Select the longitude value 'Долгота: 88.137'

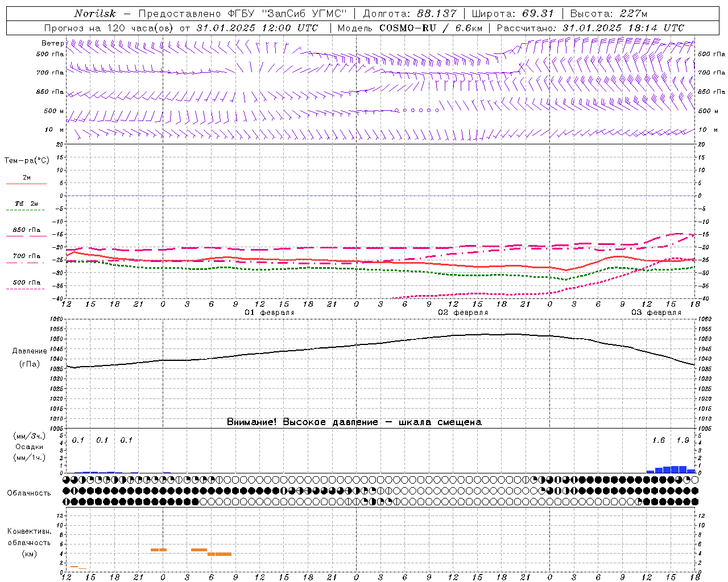pyautogui.click(x=409, y=14)
